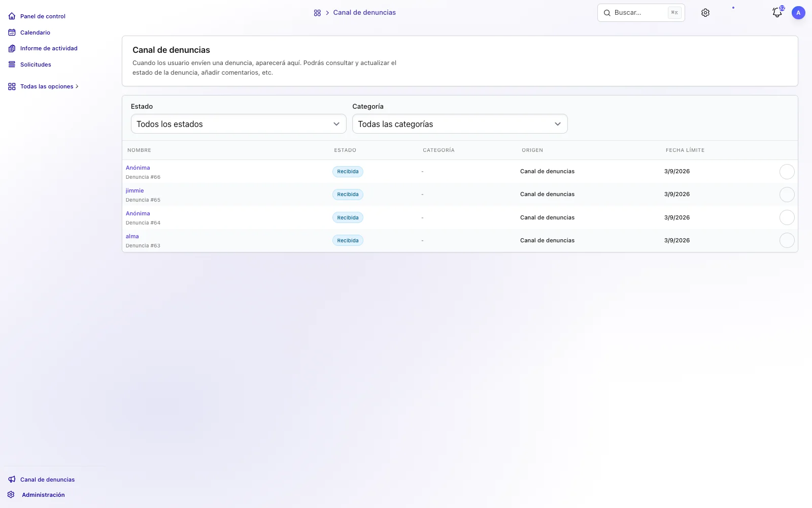Open the alma complaint link
The image size is (812, 508).
(x=132, y=236)
